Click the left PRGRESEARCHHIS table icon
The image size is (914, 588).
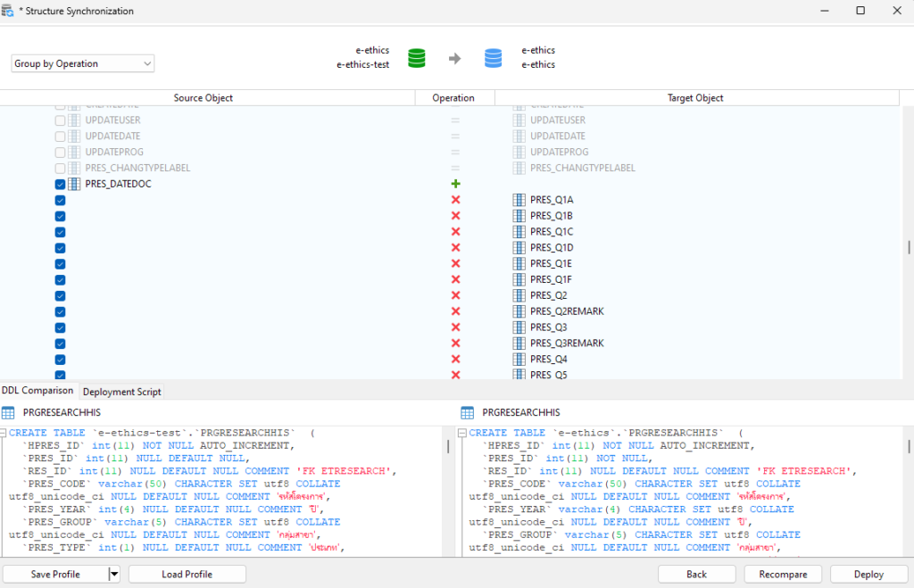pyautogui.click(x=8, y=412)
